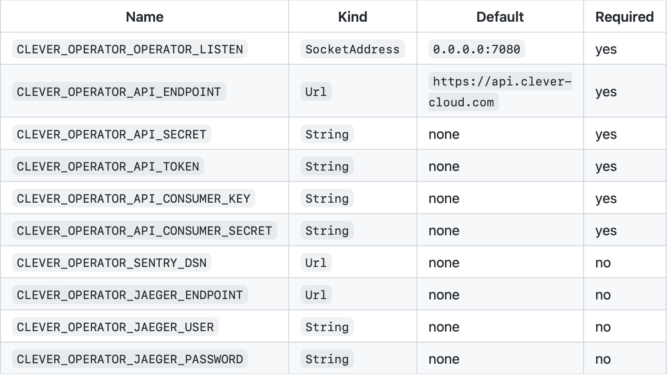Click the 0.0.0.0:7080 default value
Screen dimensions: 667x375
coord(476,49)
